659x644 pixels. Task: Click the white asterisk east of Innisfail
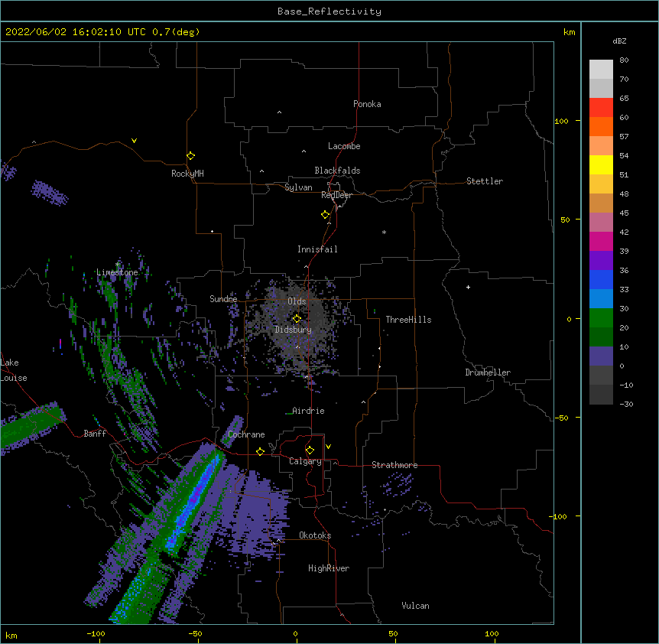click(384, 232)
